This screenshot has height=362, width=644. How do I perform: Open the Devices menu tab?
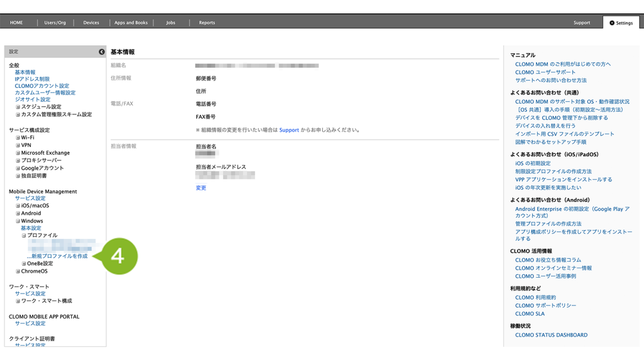coord(91,23)
